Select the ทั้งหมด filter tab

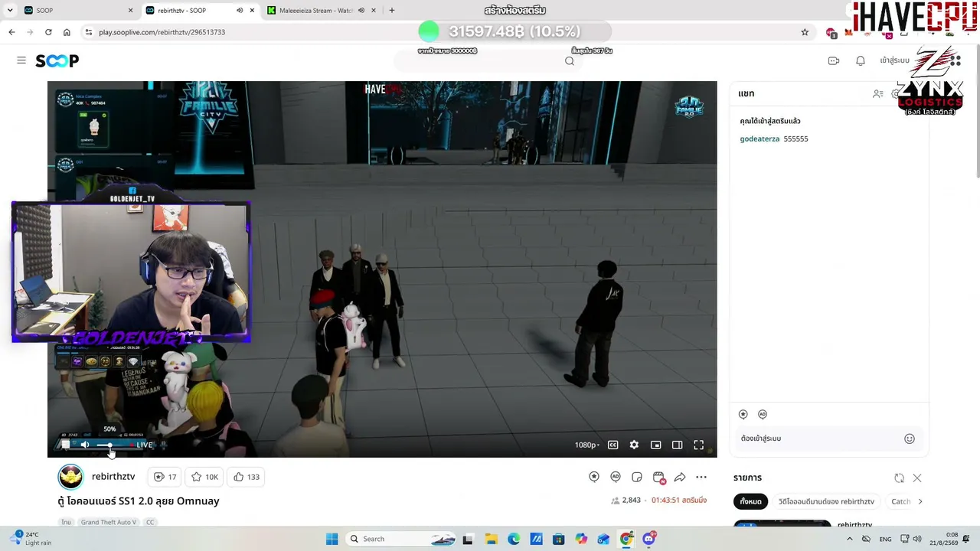pyautogui.click(x=751, y=501)
